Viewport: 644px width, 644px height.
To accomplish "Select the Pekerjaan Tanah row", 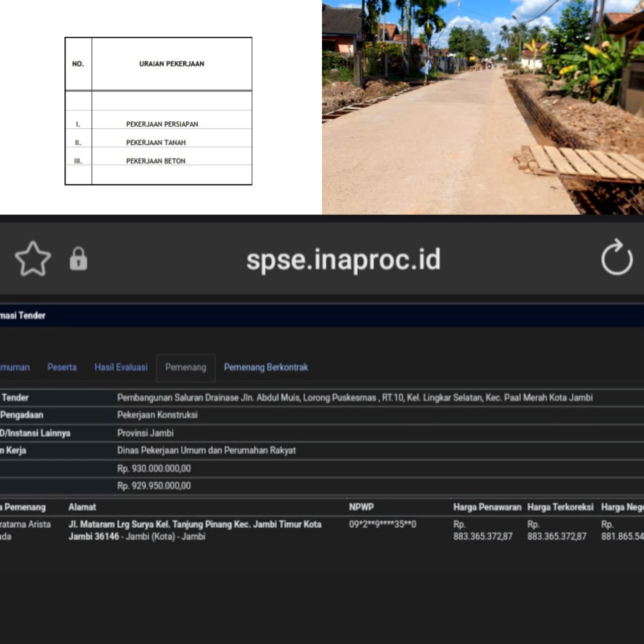I will coord(156,142).
